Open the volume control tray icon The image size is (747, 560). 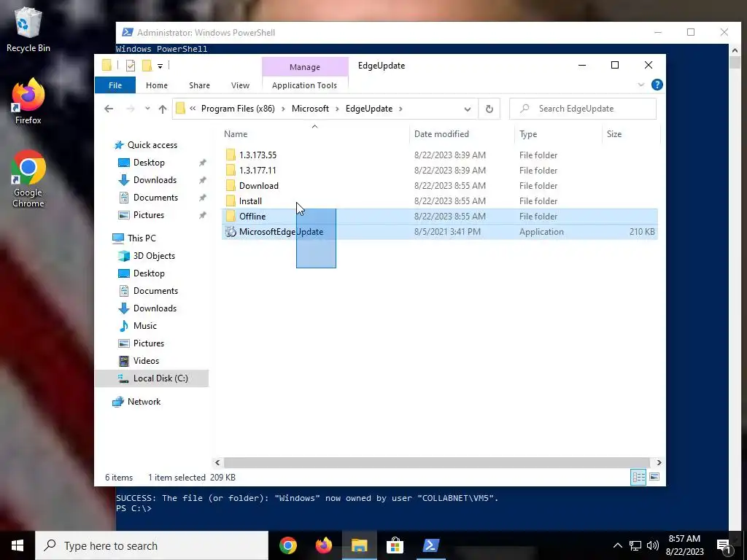[653, 545]
